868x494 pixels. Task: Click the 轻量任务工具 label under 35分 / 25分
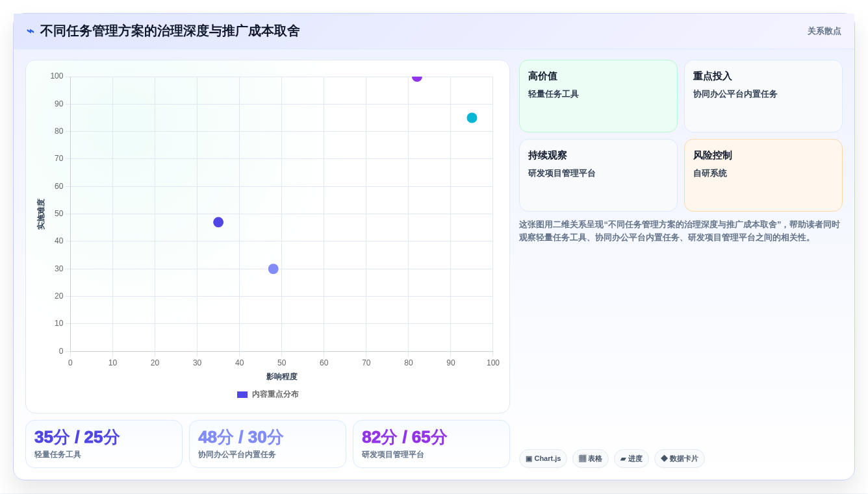coord(58,454)
